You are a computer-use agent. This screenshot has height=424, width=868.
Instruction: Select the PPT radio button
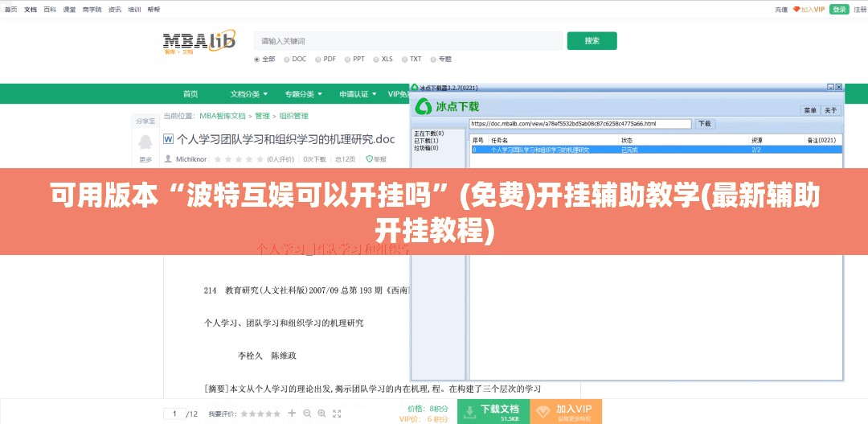click(348, 60)
